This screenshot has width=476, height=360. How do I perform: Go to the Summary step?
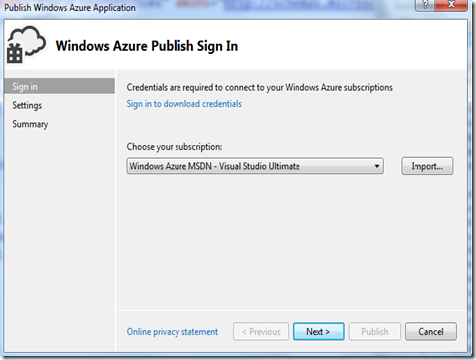[30, 124]
